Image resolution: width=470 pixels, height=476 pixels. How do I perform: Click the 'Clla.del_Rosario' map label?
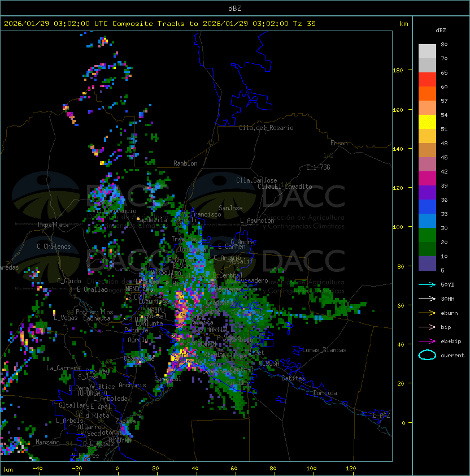click(x=266, y=128)
